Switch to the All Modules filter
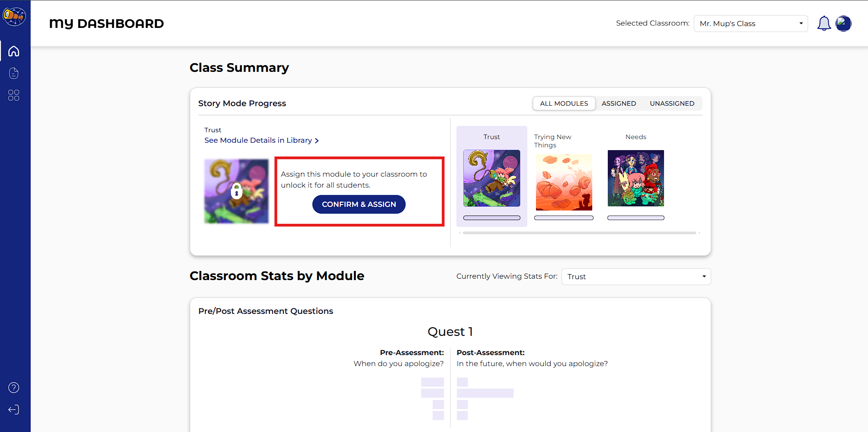 tap(563, 103)
